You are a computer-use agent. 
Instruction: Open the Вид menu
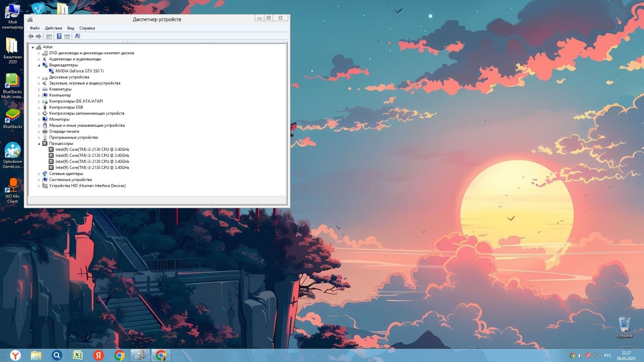[71, 28]
